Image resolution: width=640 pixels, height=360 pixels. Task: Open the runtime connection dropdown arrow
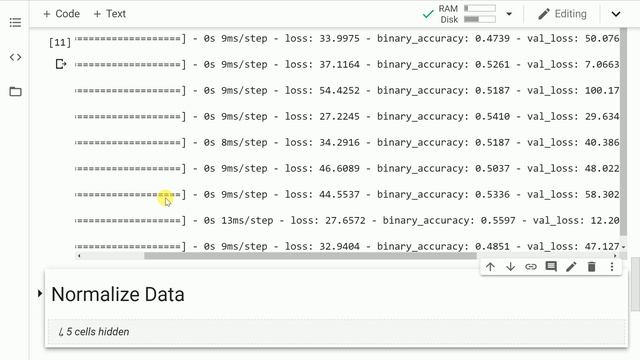point(509,14)
